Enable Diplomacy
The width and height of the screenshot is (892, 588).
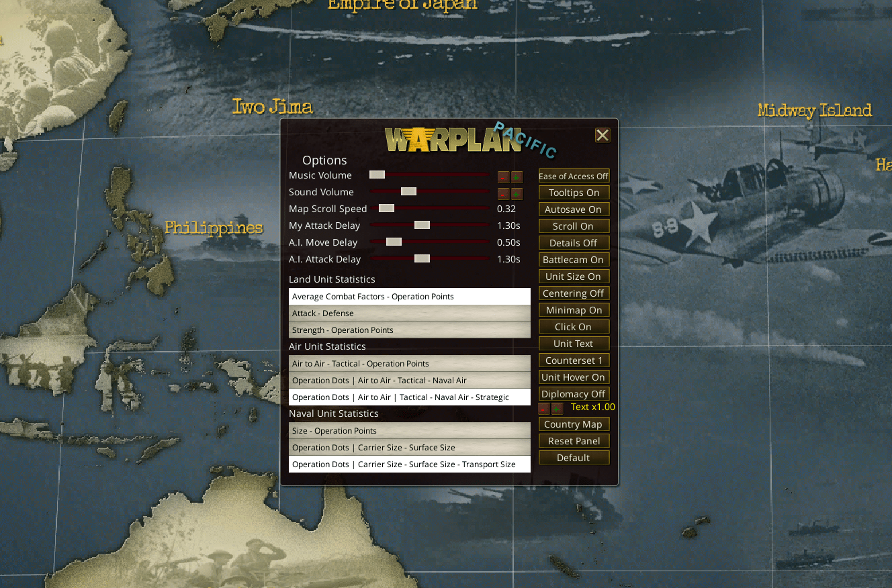pos(574,394)
